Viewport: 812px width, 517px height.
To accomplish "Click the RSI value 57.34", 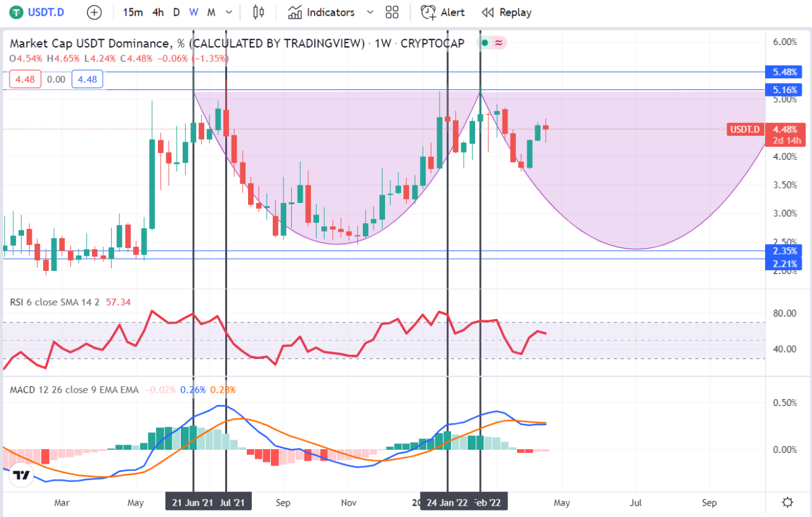I will pyautogui.click(x=118, y=302).
